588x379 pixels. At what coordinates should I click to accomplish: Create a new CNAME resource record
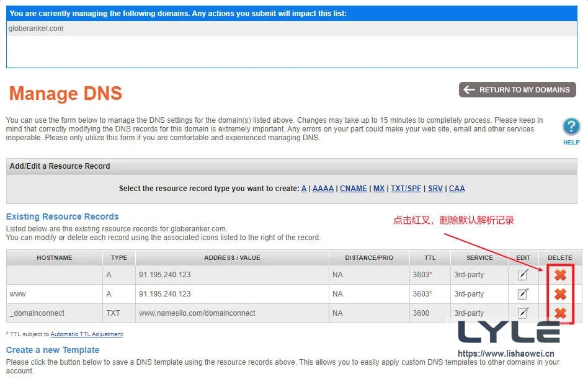(353, 189)
